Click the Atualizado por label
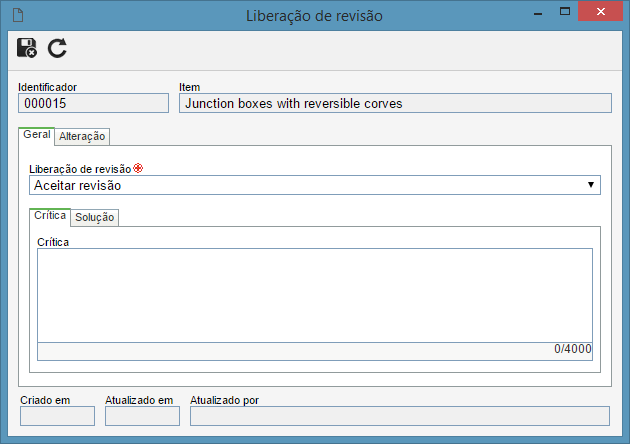Screen dimensions: 630x444 pyautogui.click(x=224, y=400)
